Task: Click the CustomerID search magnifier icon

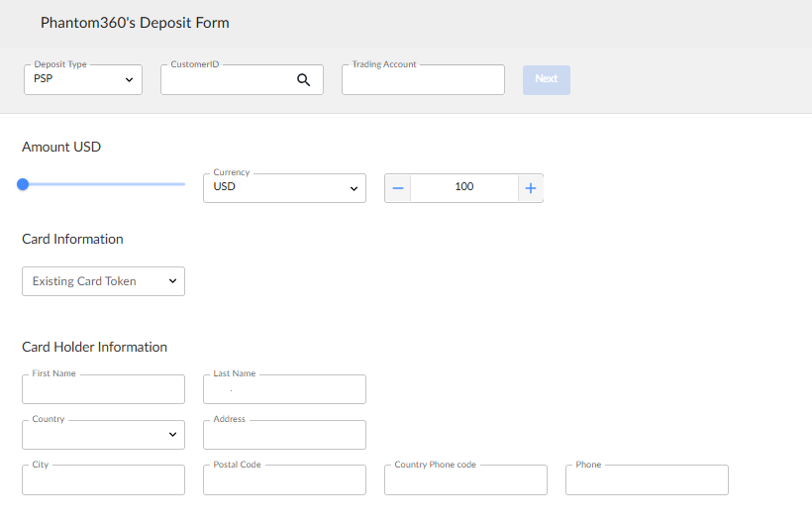Action: [304, 80]
